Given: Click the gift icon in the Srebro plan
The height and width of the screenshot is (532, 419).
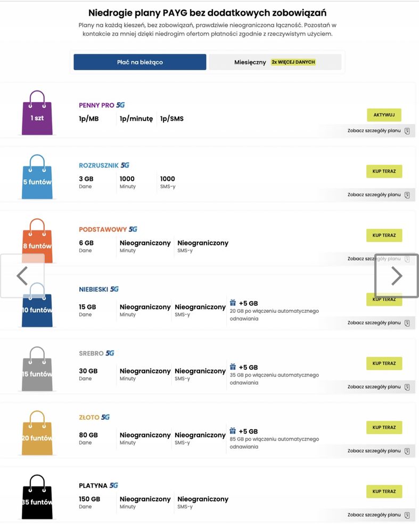Looking at the screenshot, I should [x=233, y=367].
